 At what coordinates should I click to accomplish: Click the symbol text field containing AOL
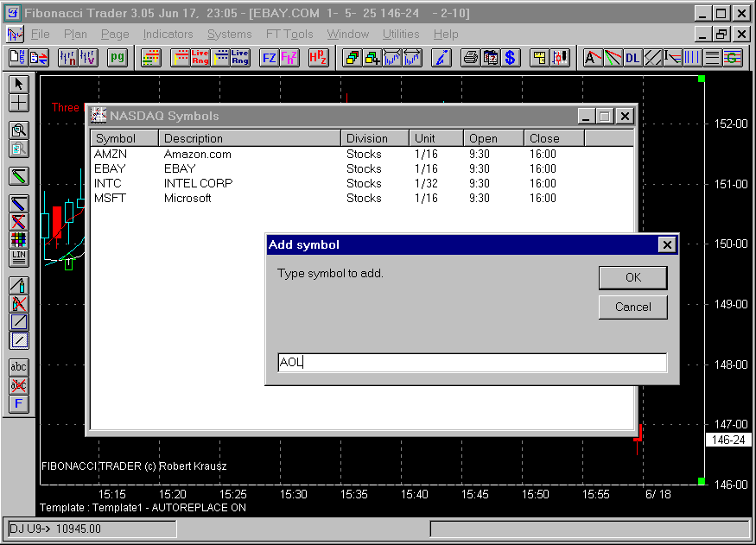tap(472, 363)
